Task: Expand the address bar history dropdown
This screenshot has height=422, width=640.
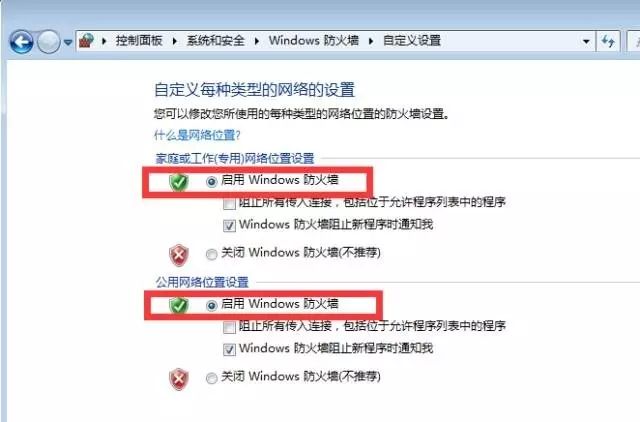Action: (x=586, y=41)
